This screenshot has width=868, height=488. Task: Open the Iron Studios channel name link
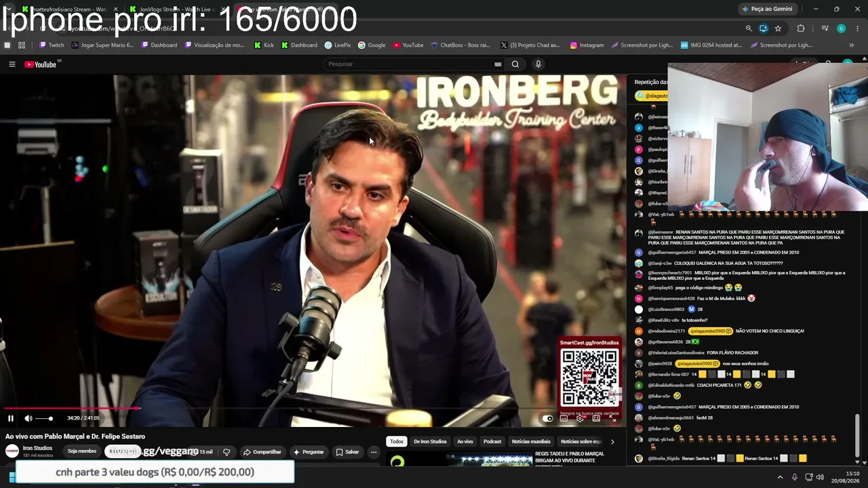click(37, 448)
